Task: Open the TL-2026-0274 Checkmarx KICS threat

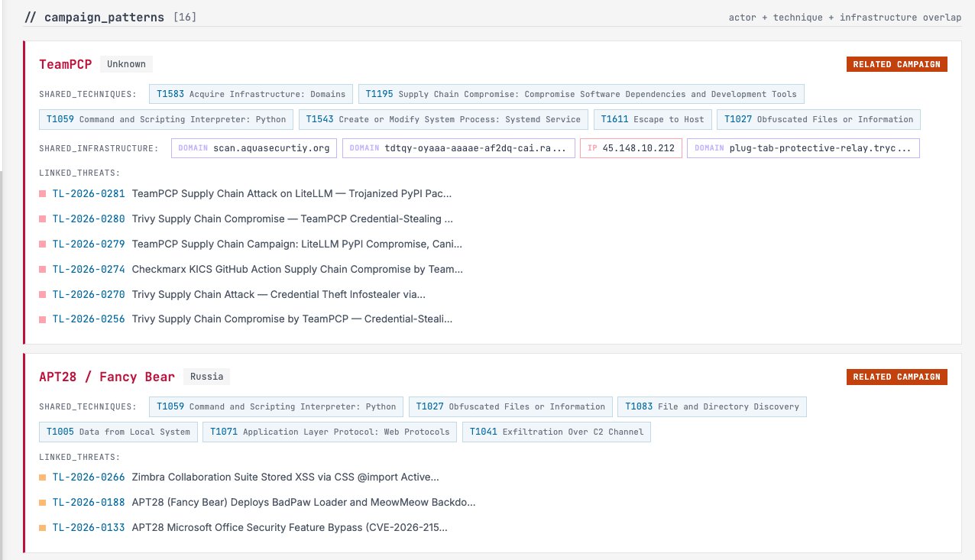Action: coord(88,269)
